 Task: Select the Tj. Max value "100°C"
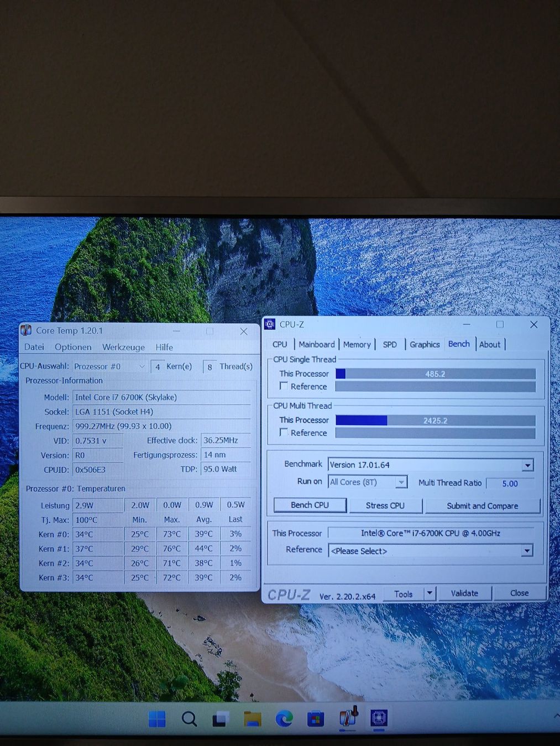coord(86,520)
